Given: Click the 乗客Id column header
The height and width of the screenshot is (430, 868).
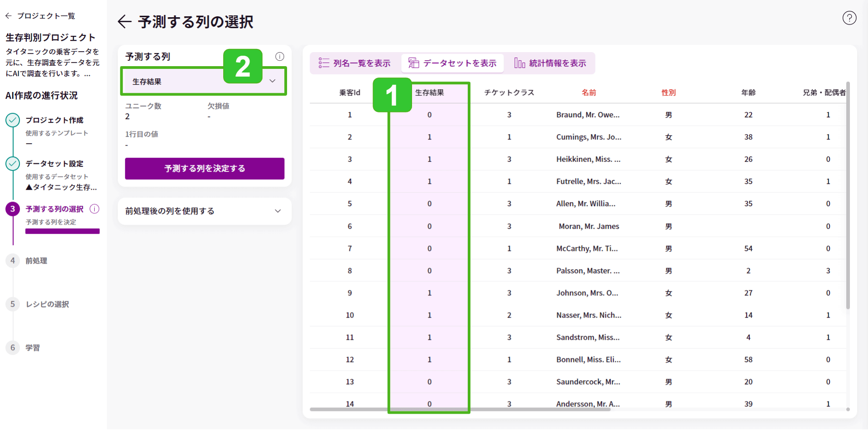Looking at the screenshot, I should (350, 92).
